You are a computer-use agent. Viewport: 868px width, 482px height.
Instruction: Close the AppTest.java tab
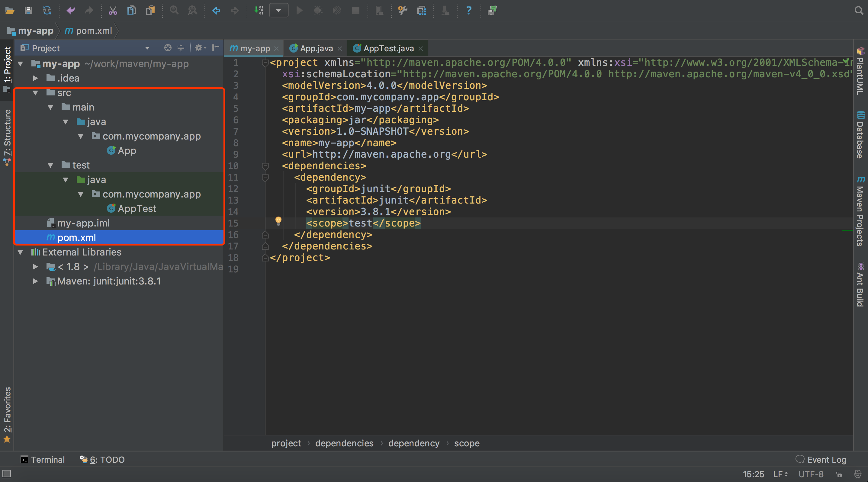pos(420,49)
